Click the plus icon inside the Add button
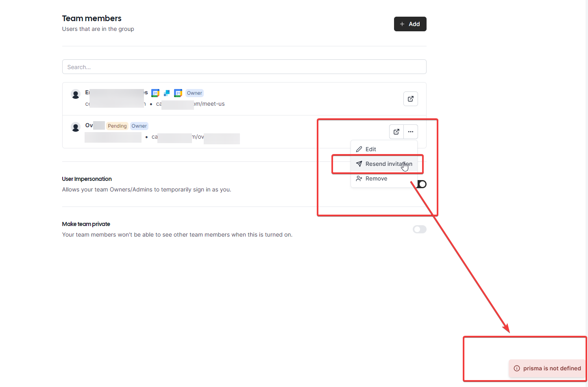The image size is (588, 387). 403,24
